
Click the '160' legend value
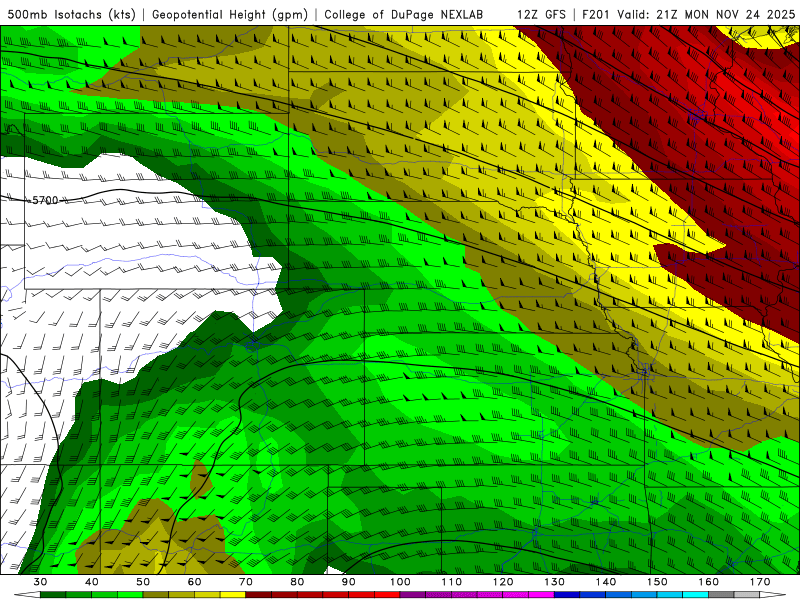click(x=708, y=582)
